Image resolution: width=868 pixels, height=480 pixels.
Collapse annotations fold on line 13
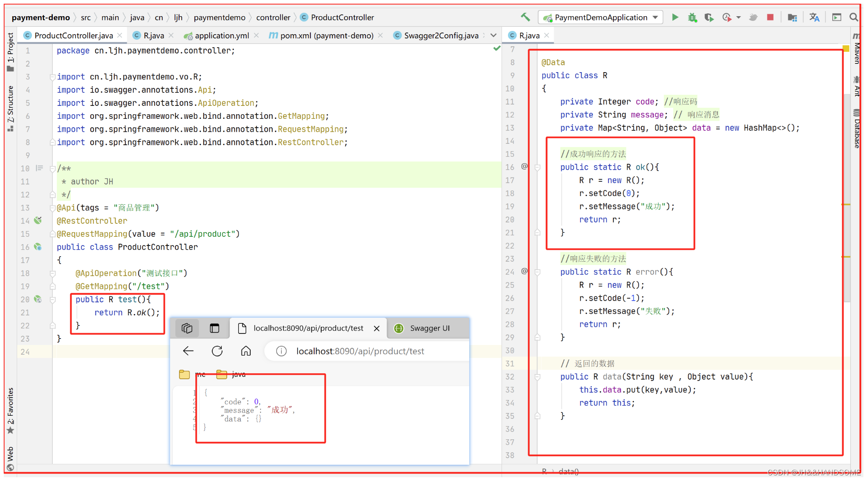point(53,208)
